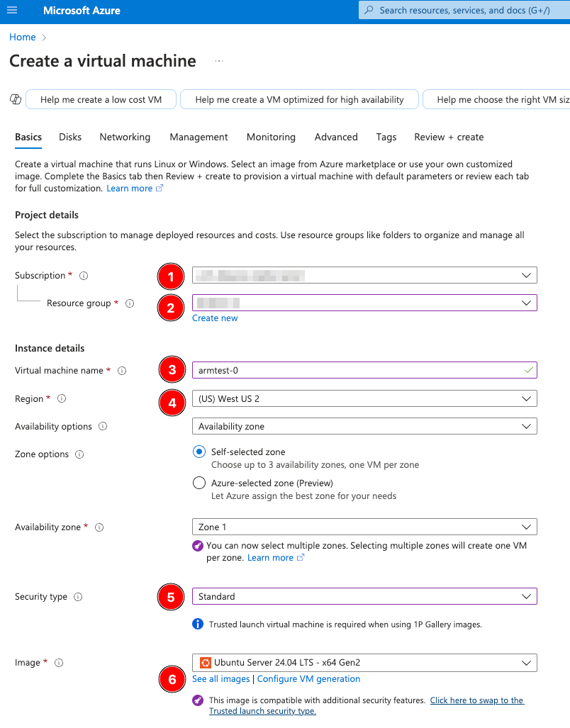Click the Project details heading

click(46, 215)
